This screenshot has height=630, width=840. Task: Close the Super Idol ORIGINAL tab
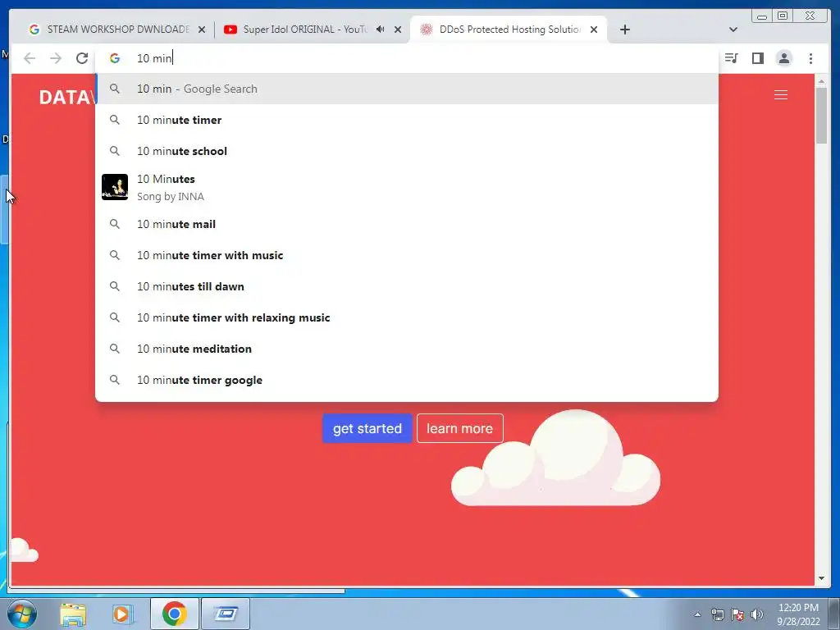tap(398, 30)
